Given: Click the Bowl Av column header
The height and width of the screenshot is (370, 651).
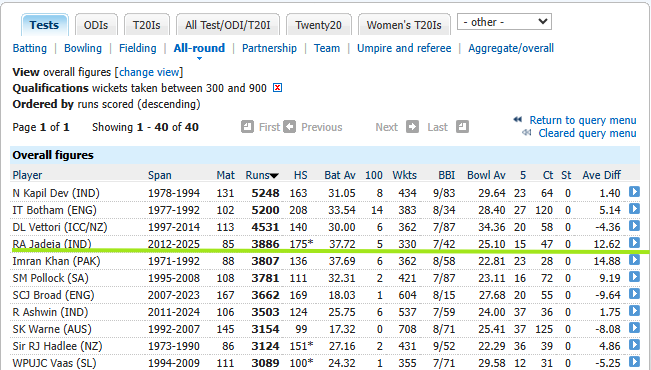Looking at the screenshot, I should tap(486, 175).
